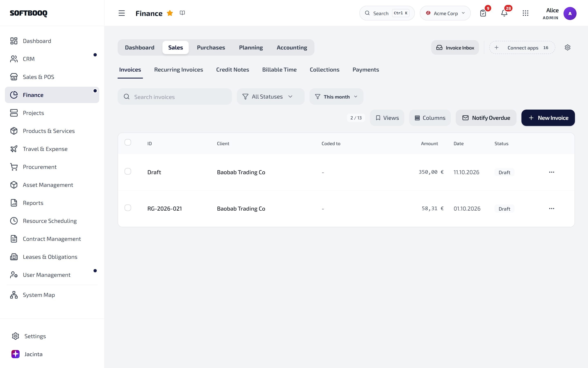The image size is (588, 368).
Task: Select all invoices with header checkbox
Action: [x=128, y=142]
